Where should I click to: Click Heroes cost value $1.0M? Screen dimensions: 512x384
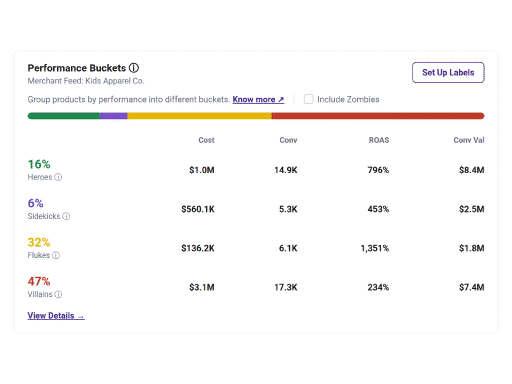coord(202,170)
